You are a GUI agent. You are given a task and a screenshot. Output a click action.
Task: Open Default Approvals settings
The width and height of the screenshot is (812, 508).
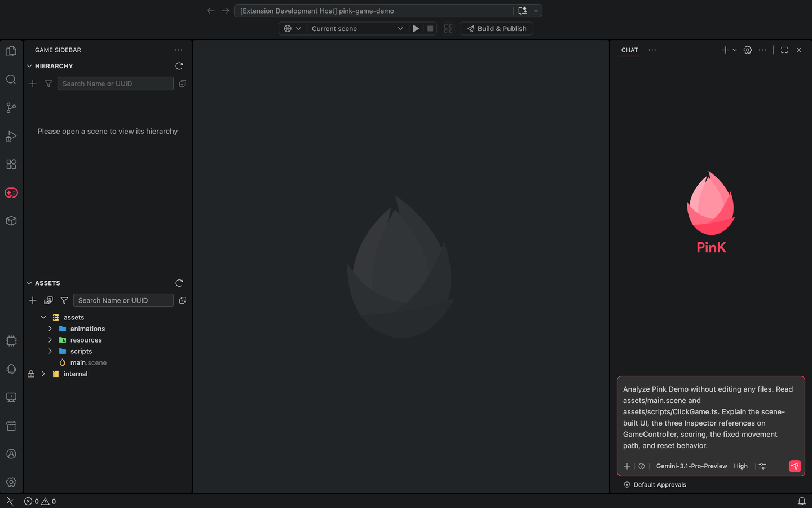655,485
